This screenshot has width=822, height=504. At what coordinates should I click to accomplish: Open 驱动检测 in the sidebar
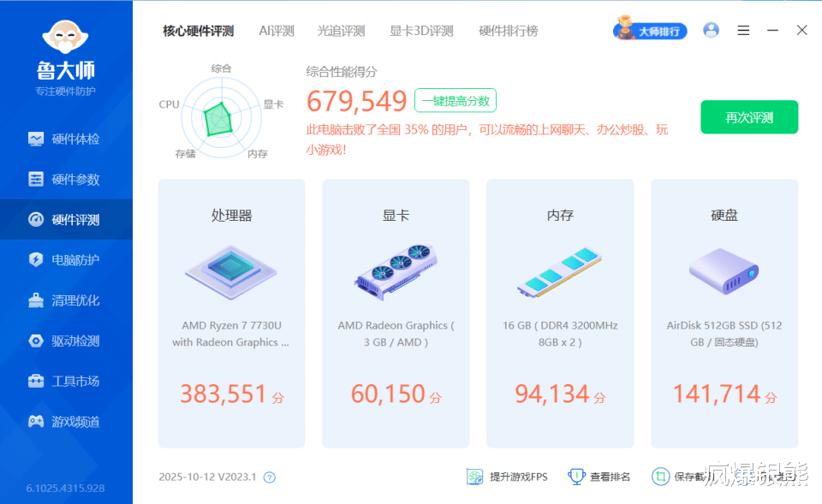[x=66, y=341]
